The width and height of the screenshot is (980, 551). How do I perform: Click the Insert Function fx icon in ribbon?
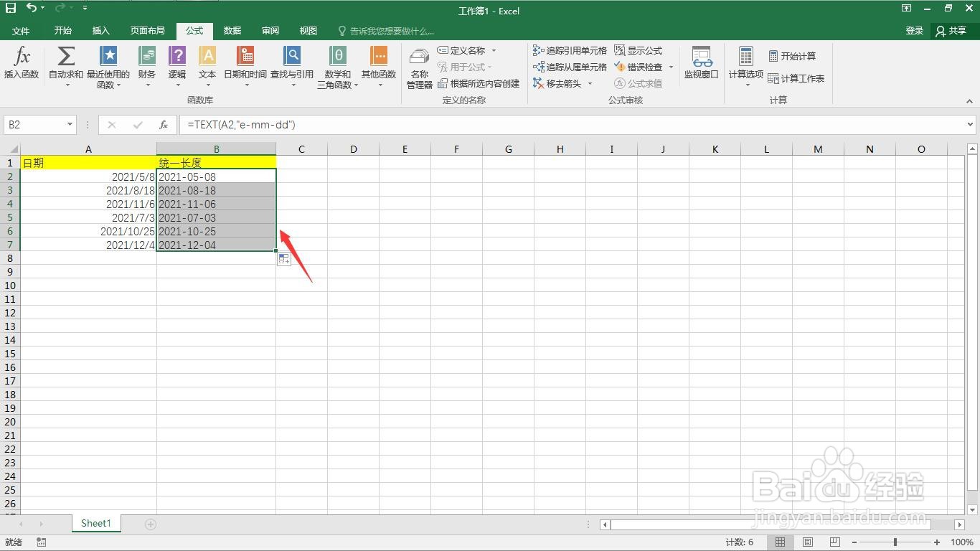point(22,63)
